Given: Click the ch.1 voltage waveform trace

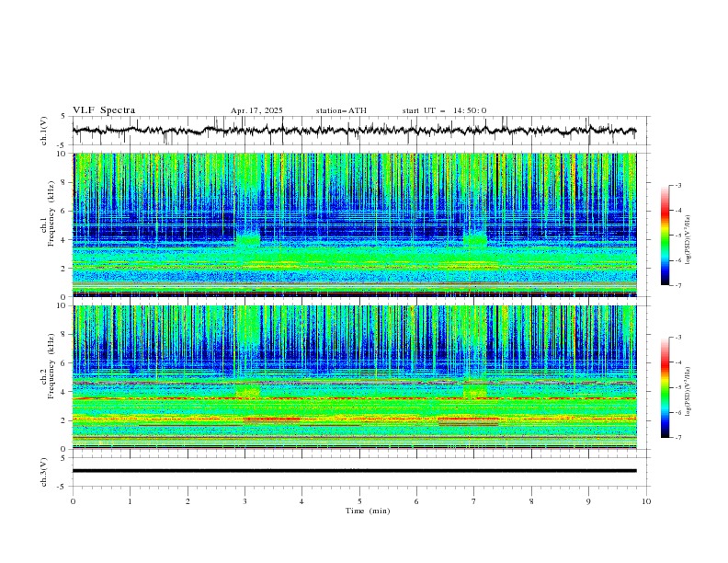Looking at the screenshot, I should [x=354, y=131].
